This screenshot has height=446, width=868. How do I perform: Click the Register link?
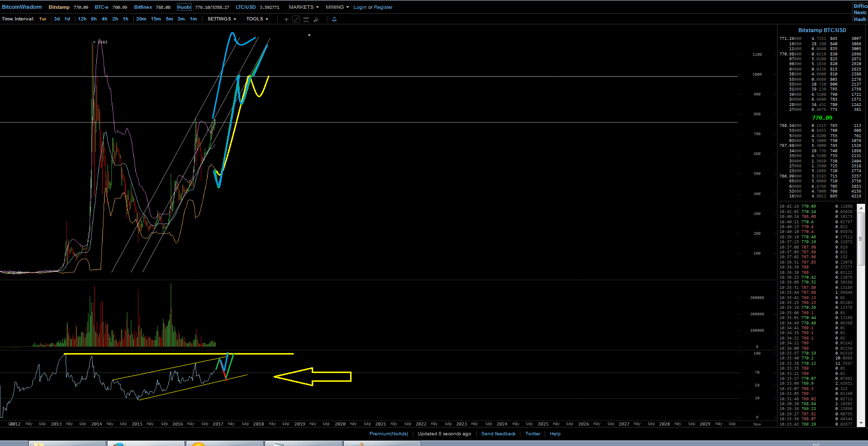383,7
